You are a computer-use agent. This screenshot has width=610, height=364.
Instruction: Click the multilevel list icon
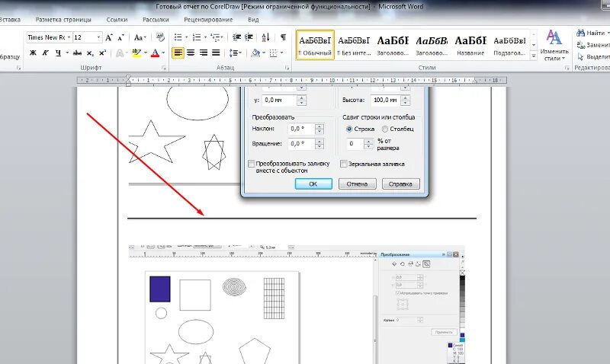point(215,37)
